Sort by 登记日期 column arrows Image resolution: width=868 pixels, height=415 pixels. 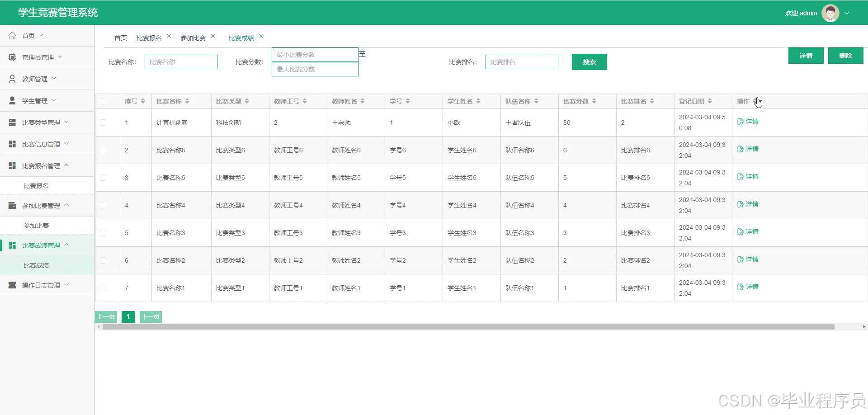tap(710, 101)
